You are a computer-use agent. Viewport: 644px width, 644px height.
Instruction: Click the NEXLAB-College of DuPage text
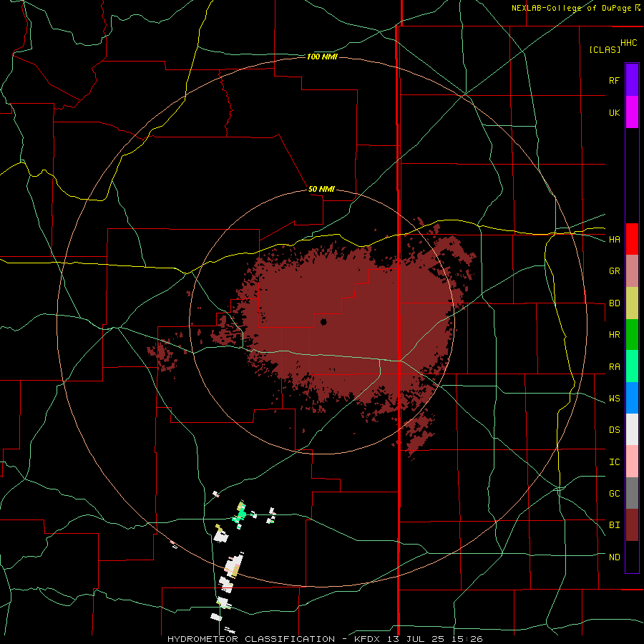click(571, 8)
